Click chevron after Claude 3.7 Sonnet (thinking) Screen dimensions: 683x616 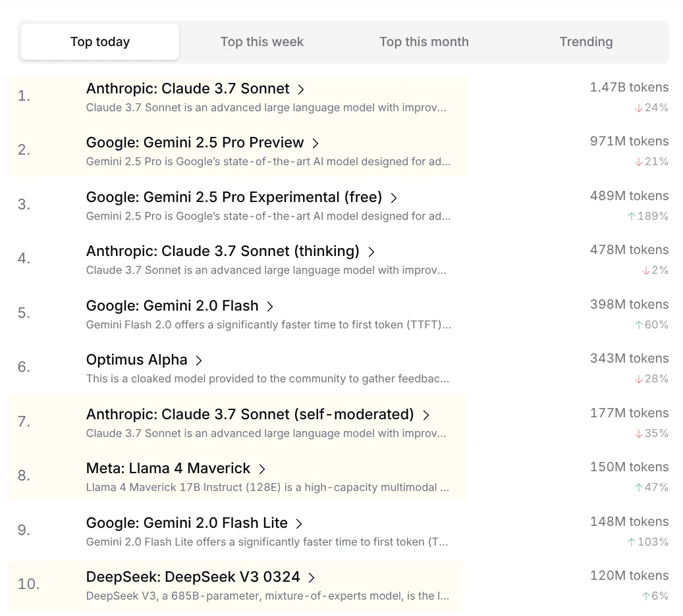coord(371,251)
